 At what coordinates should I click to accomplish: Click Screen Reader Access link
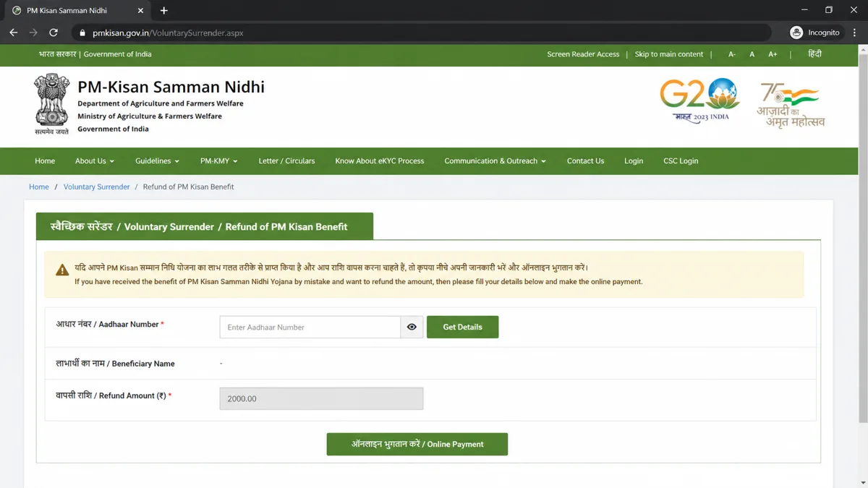(x=583, y=54)
